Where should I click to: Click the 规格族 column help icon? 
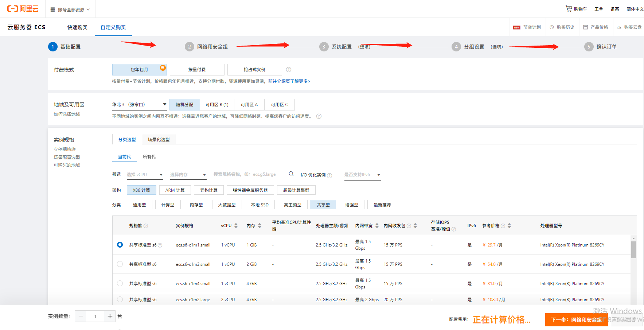tap(146, 226)
